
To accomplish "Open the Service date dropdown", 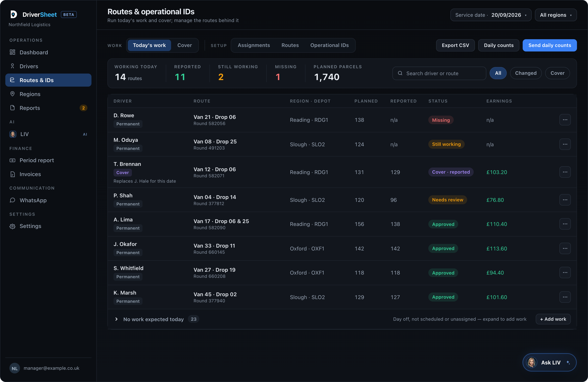I will (x=491, y=15).
